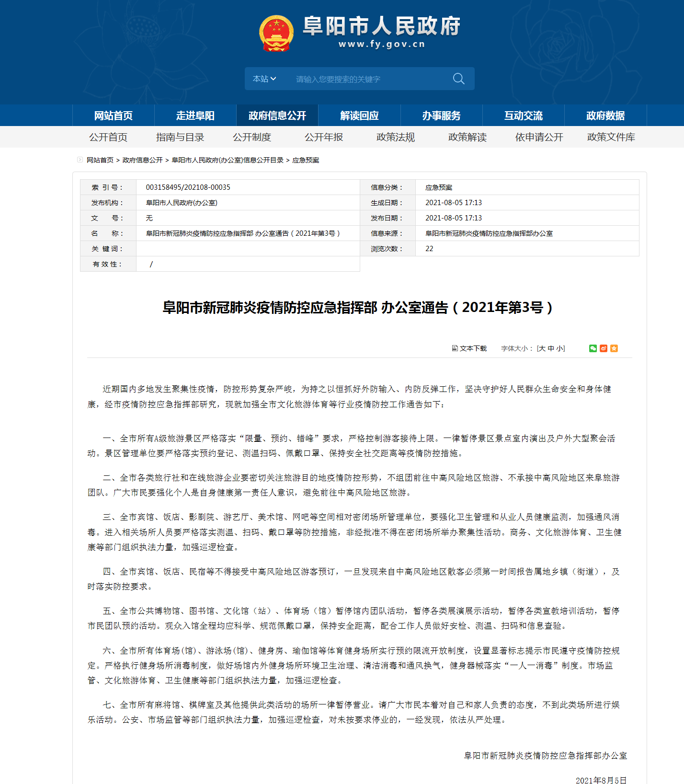Click the paragraph beginning 七、全市所有麻将馆
The height and width of the screenshot is (784, 684).
353,712
